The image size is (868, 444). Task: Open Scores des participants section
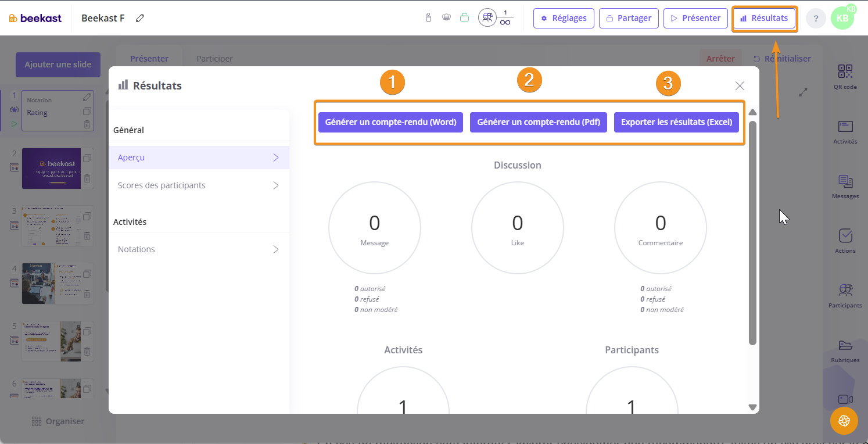[199, 185]
